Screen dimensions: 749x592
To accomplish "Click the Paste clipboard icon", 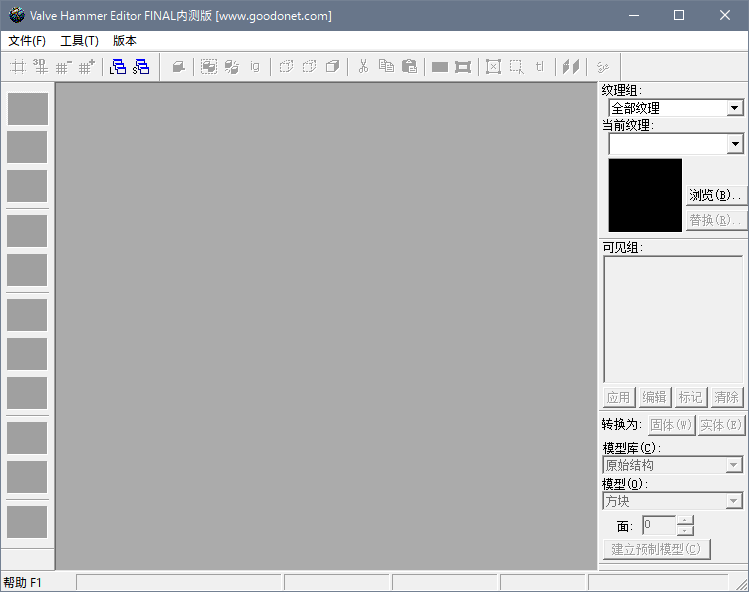I will (x=409, y=66).
